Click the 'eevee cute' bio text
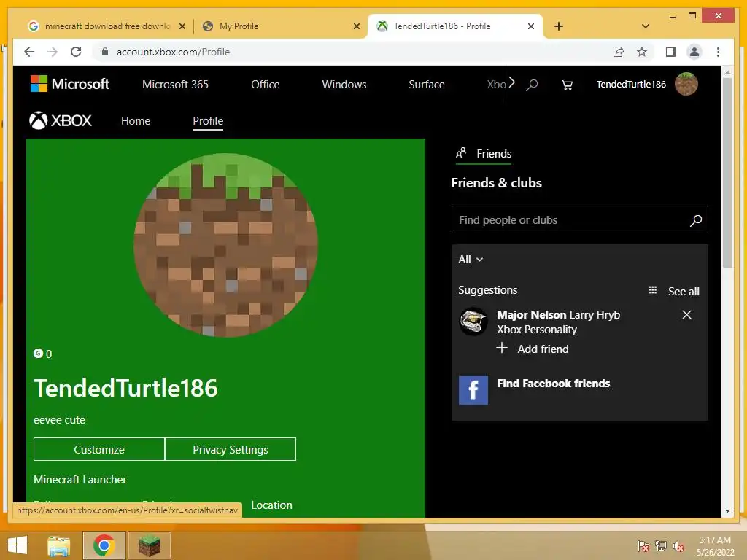The image size is (747, 560). click(x=59, y=419)
